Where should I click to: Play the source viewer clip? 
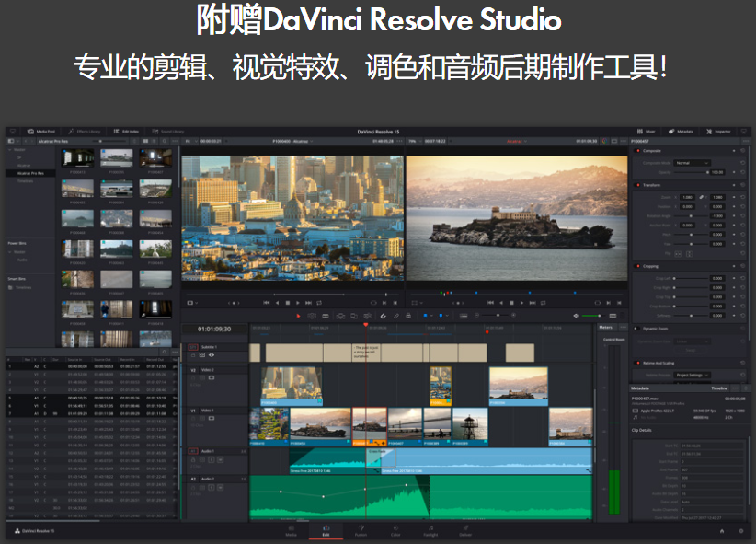click(297, 303)
